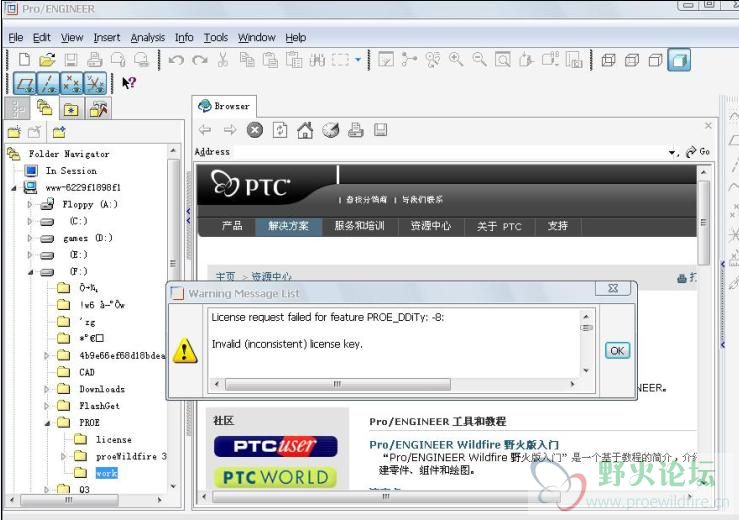This screenshot has width=739, height=520.
Task: Close the Warning Message List dialog
Action: click(613, 288)
